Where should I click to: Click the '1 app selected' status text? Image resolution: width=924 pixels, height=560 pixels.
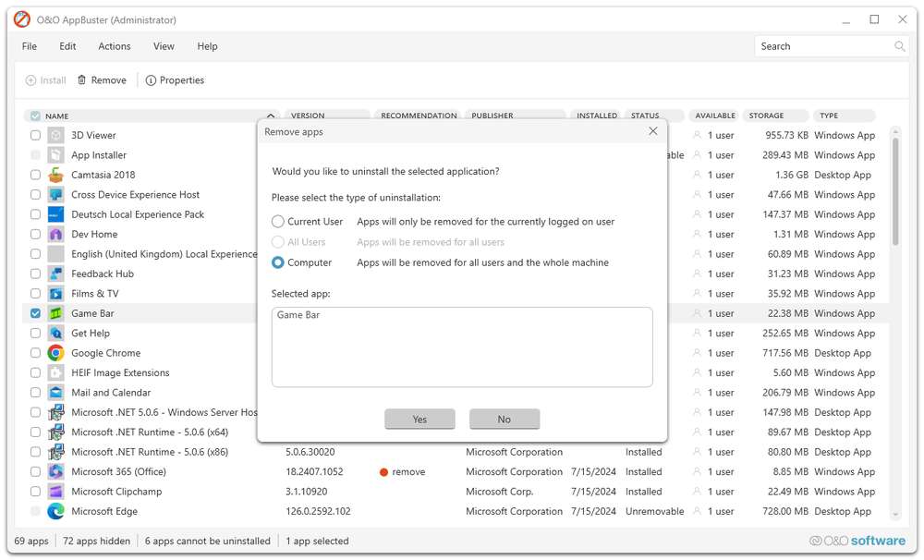click(317, 541)
